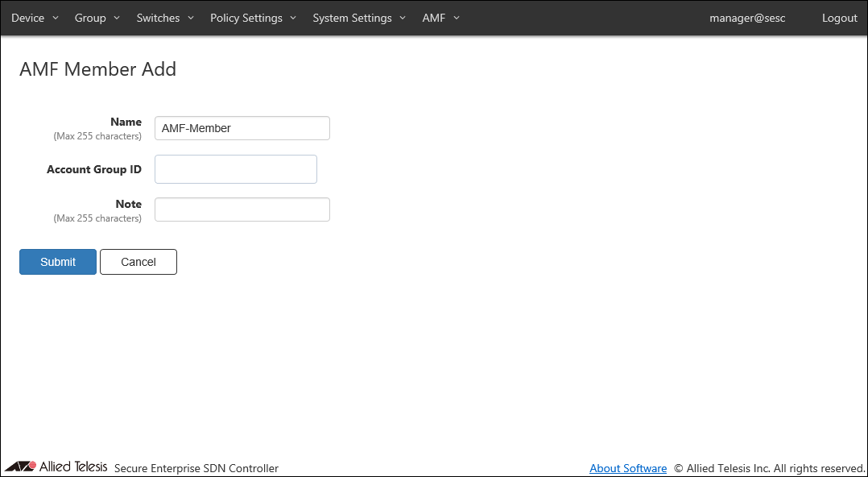The height and width of the screenshot is (477, 868).
Task: Focus the Account Group ID field
Action: (x=236, y=169)
